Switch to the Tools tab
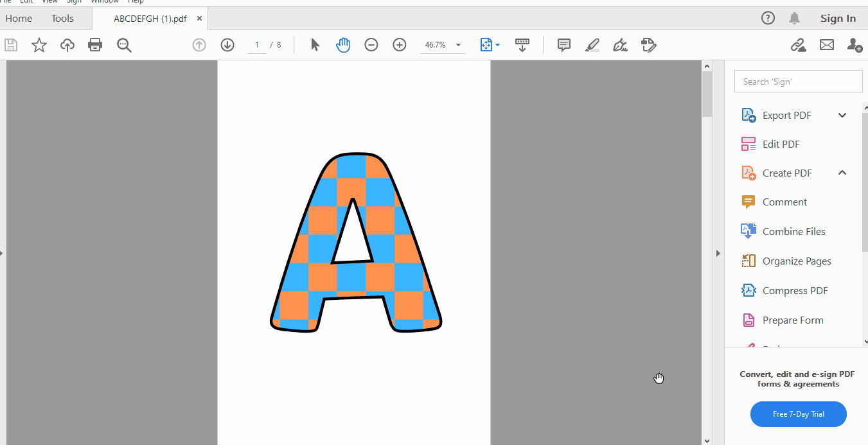 click(62, 18)
